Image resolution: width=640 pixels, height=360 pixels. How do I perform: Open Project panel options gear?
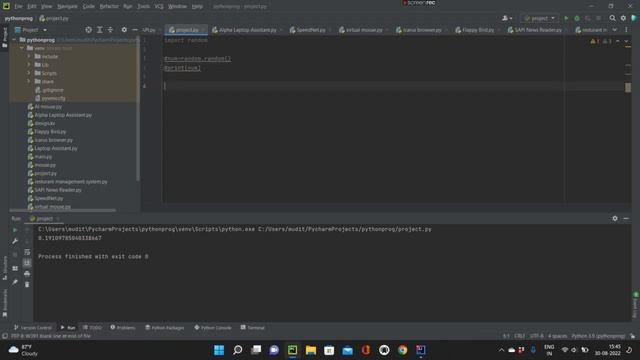point(124,30)
